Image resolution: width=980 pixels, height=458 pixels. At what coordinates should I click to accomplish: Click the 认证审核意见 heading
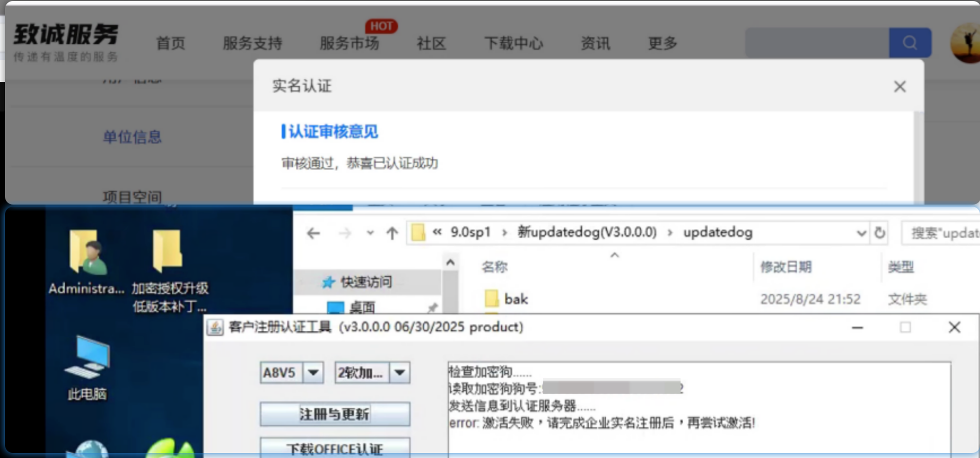[333, 132]
